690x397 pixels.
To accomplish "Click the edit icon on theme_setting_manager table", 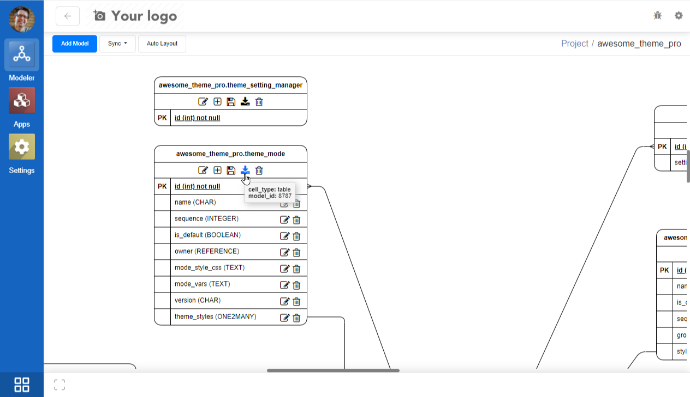I will (x=202, y=102).
